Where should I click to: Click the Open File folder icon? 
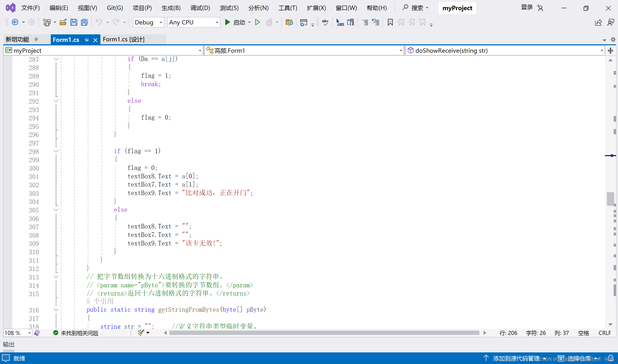pyautogui.click(x=63, y=22)
